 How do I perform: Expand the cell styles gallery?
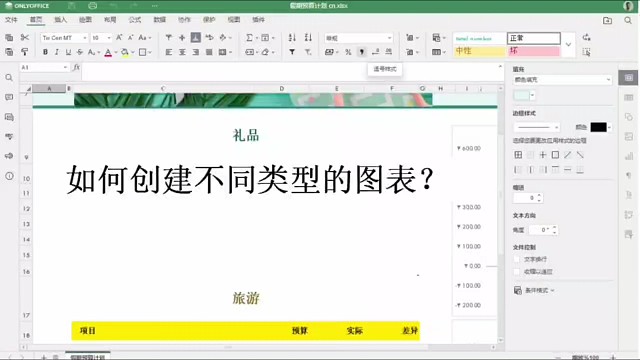point(569,44)
